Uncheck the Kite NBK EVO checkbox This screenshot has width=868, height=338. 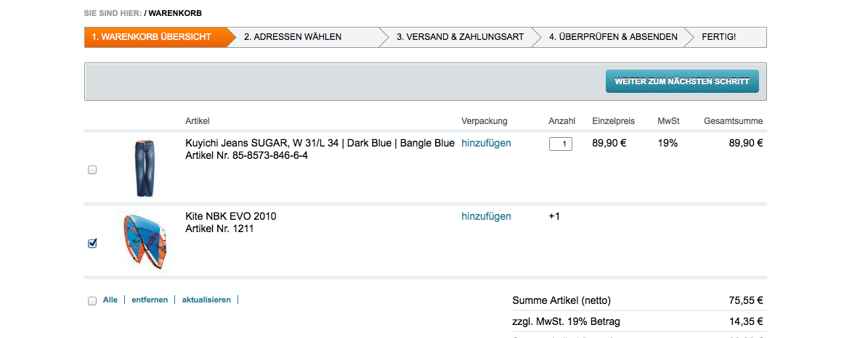coord(92,244)
